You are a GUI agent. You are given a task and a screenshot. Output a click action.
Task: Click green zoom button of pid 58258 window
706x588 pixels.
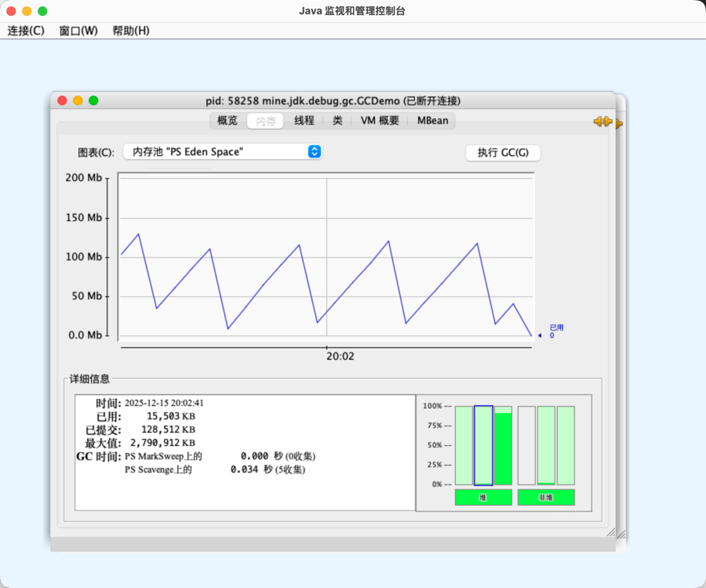(93, 100)
